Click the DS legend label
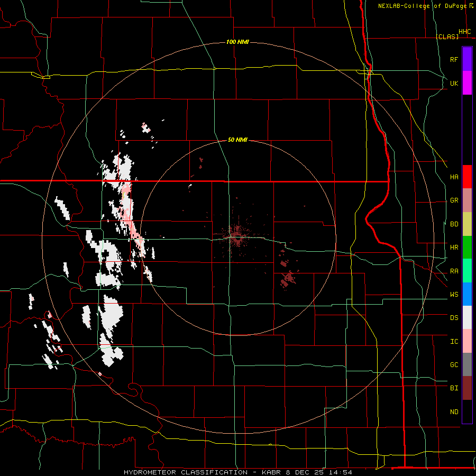 click(454, 318)
